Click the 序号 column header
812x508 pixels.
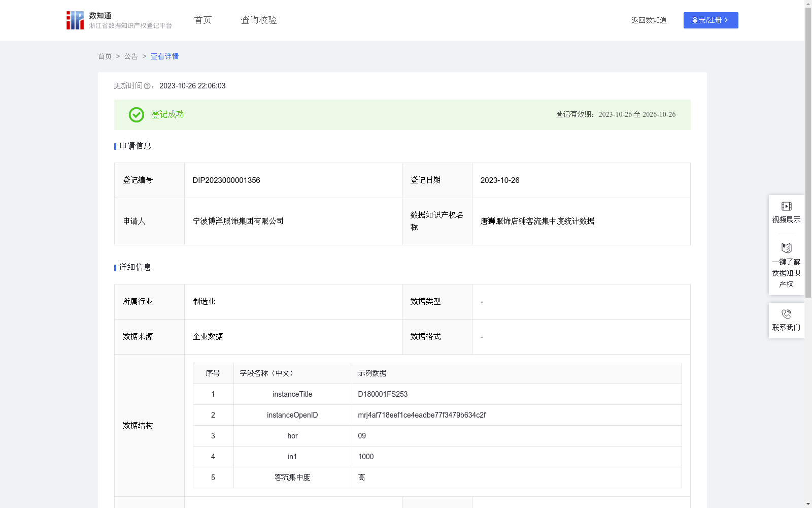tap(213, 373)
